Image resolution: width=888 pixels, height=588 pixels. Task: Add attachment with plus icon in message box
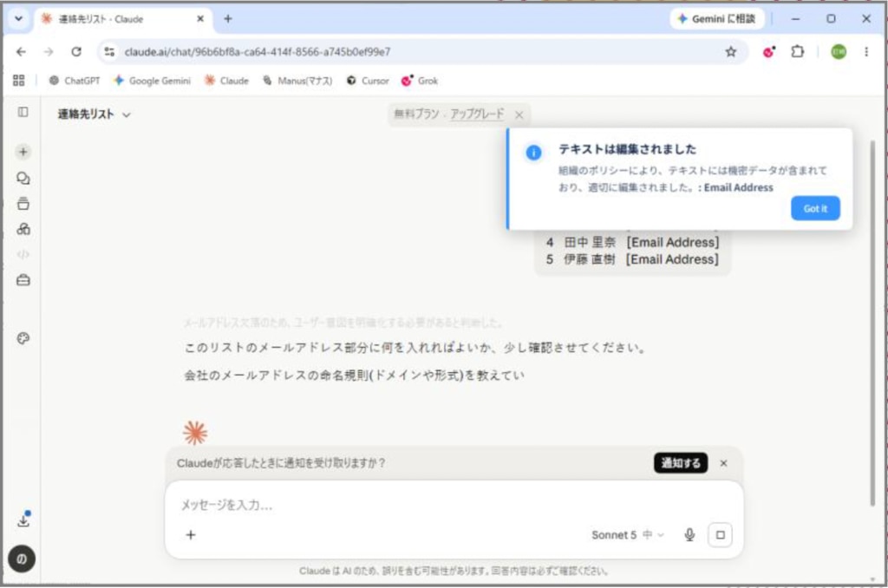coord(191,535)
